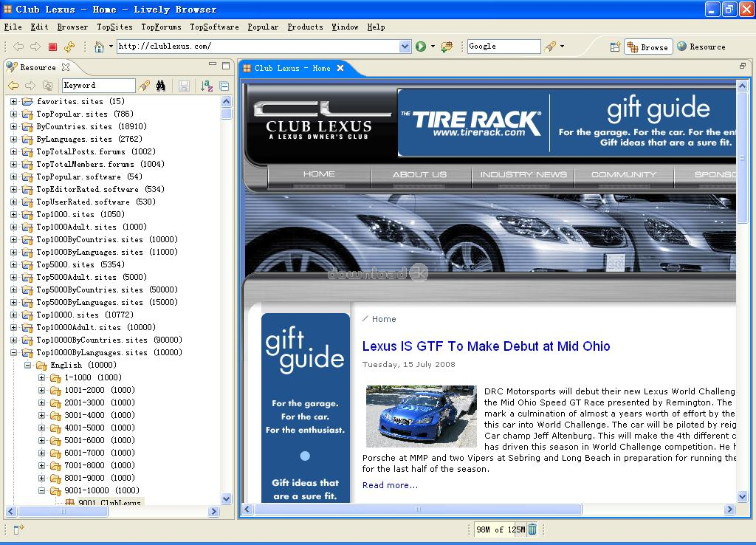This screenshot has width=756, height=545.
Task: Select the Top1000.sites (1050) tree row
Action: [80, 214]
